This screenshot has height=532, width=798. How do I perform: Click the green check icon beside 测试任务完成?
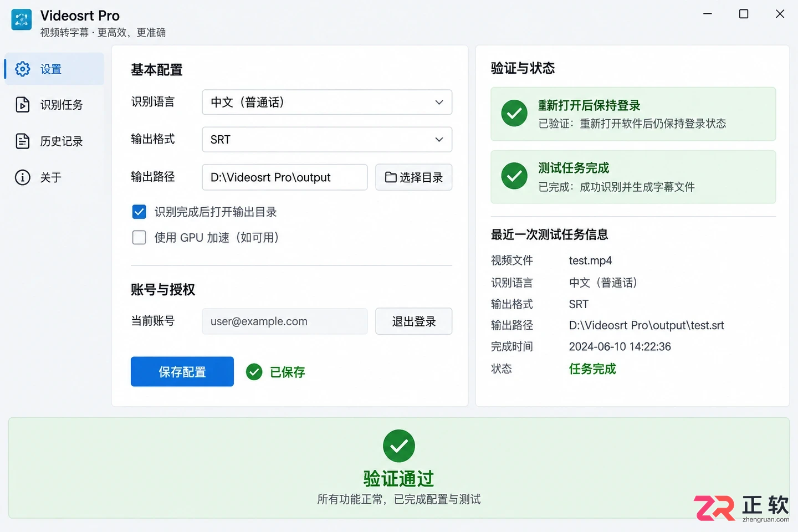514,176
